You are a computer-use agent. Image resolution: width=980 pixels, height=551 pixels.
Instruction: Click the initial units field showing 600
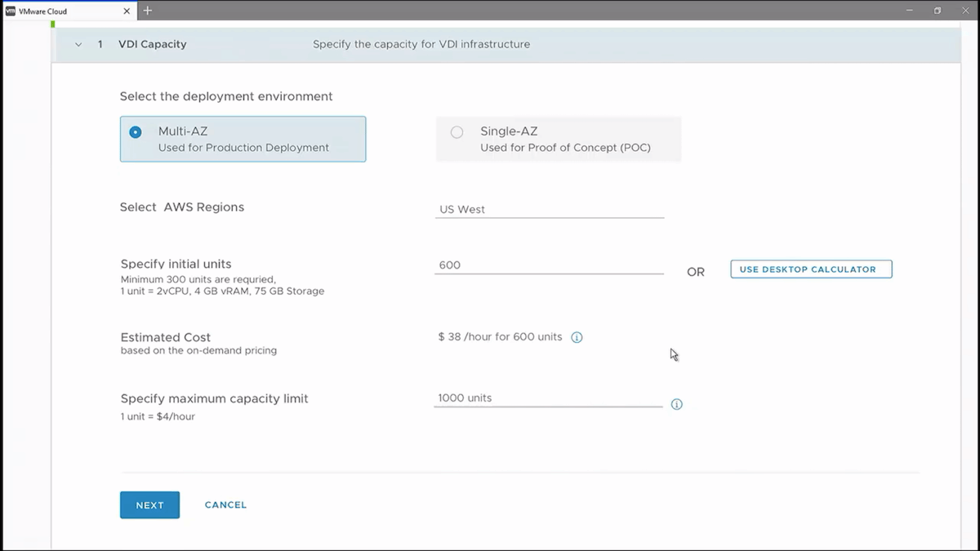coord(549,265)
